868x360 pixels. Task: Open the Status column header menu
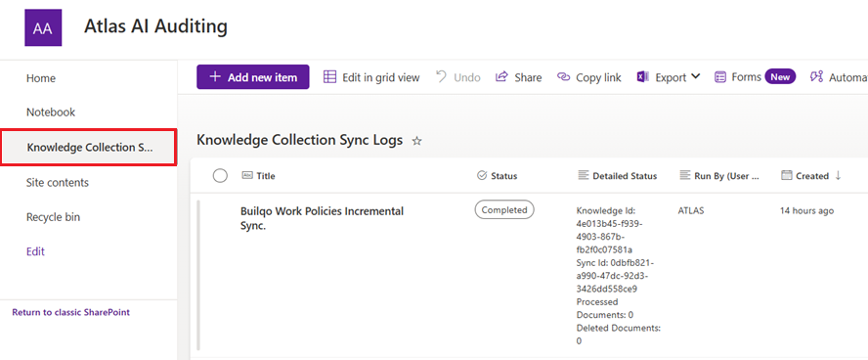[497, 176]
